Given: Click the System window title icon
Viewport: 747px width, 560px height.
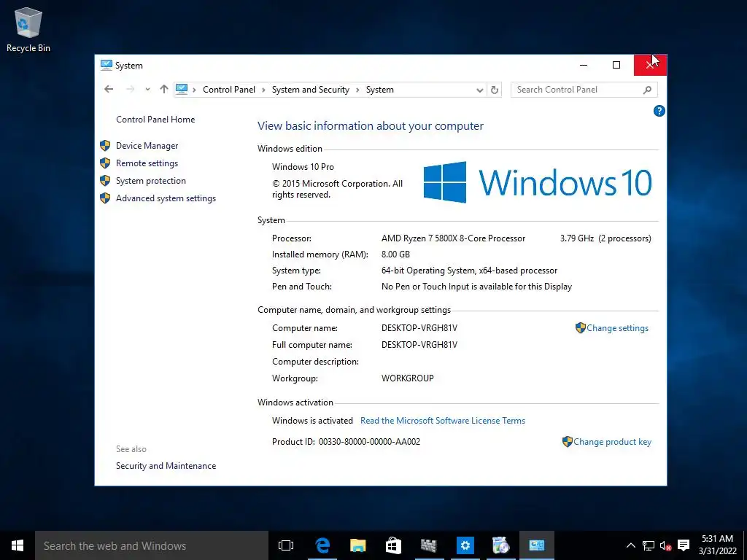Looking at the screenshot, I should pyautogui.click(x=107, y=65).
